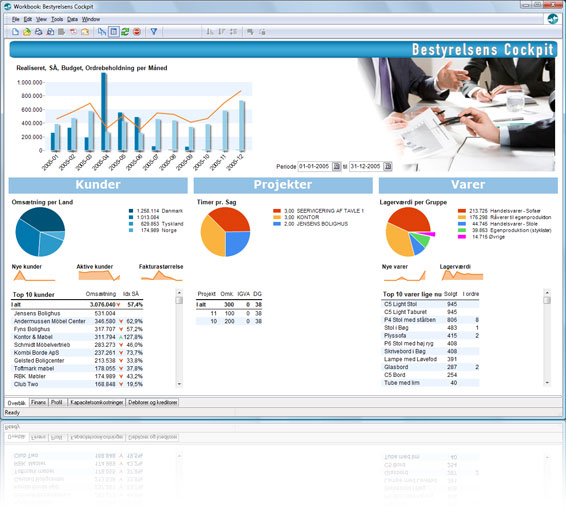Click the Omsætning column header in Top 10 kunder
The height and width of the screenshot is (509, 566).
click(x=101, y=294)
